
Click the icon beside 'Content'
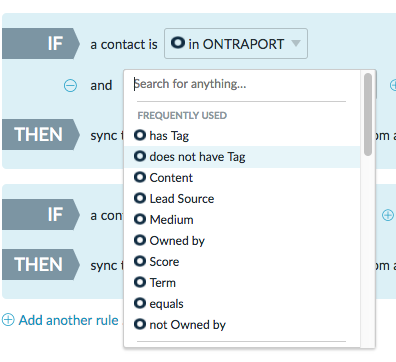pyautogui.click(x=140, y=177)
